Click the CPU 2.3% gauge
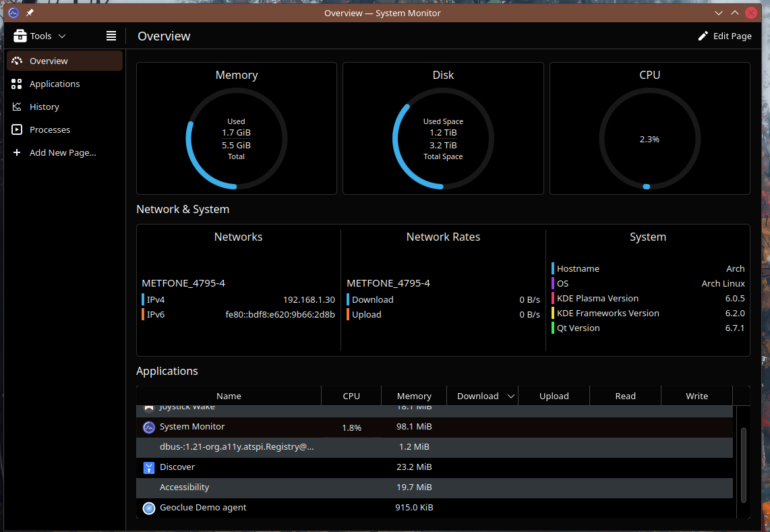The width and height of the screenshot is (770, 532). pyautogui.click(x=650, y=138)
